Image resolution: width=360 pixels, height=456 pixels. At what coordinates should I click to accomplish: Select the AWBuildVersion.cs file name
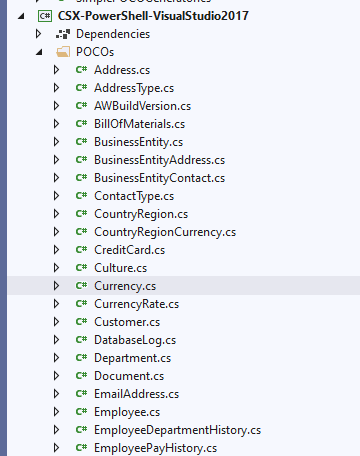pos(143,106)
